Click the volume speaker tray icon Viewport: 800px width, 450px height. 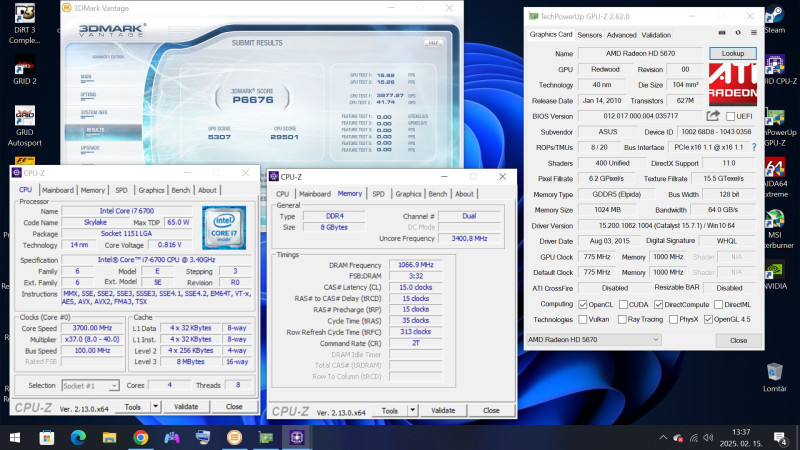click(708, 438)
